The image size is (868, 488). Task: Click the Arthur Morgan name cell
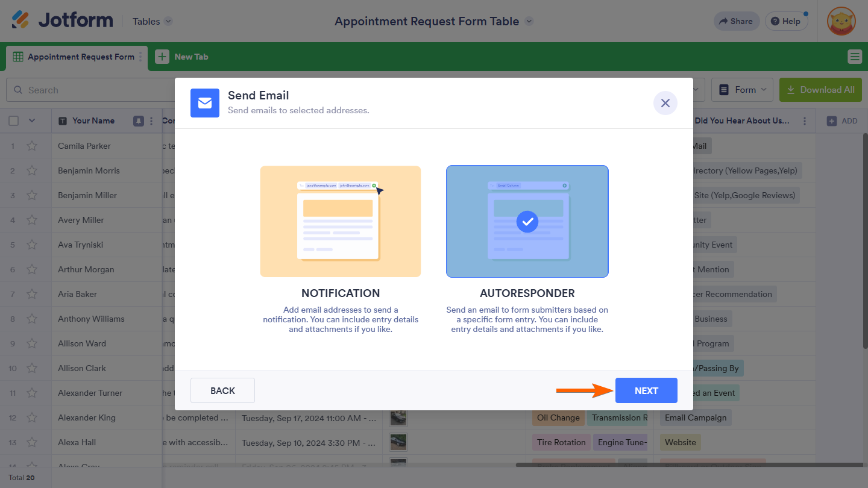pyautogui.click(x=107, y=269)
